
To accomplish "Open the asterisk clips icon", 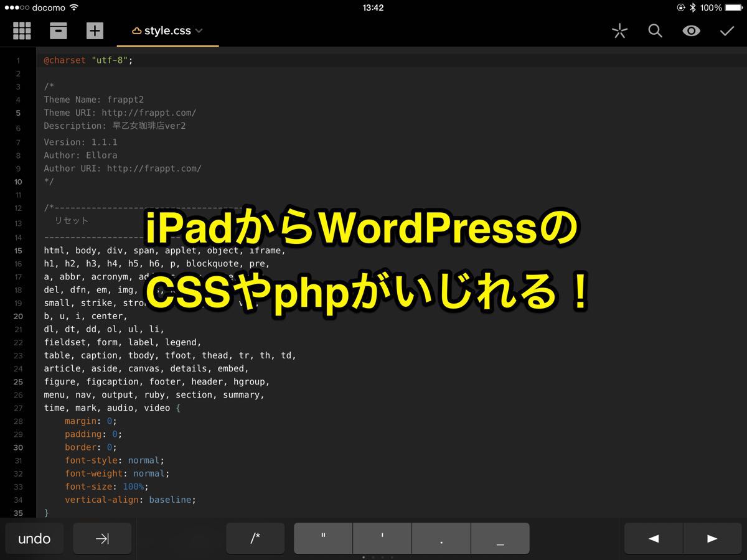I will (x=619, y=31).
